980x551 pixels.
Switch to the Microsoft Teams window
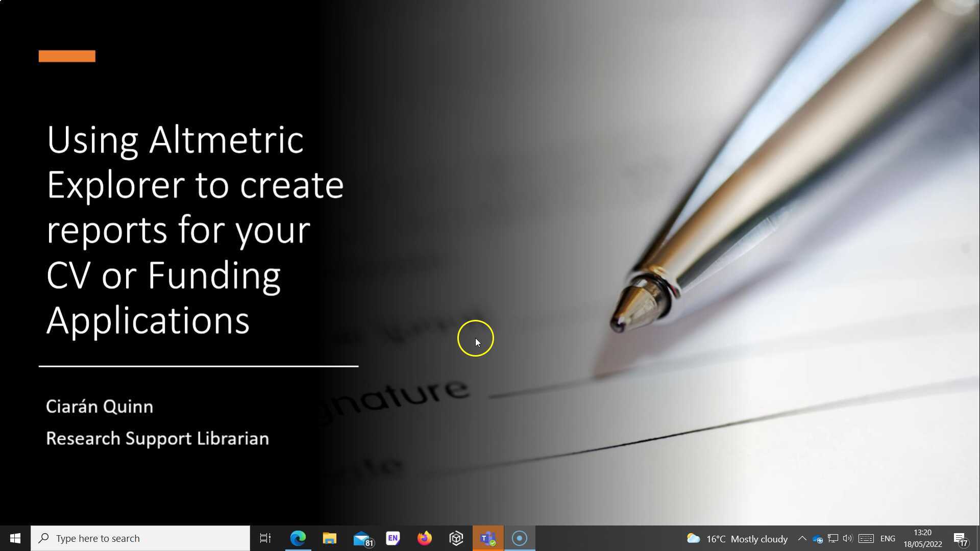click(487, 538)
